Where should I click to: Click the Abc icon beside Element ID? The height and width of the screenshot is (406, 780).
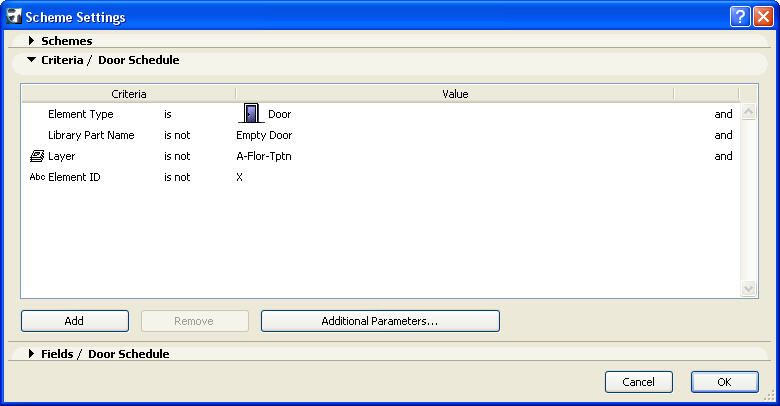click(37, 177)
